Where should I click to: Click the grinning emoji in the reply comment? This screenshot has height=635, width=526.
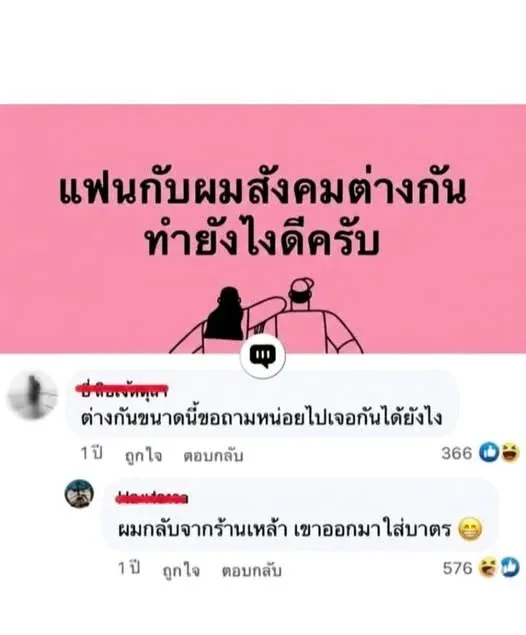pyautogui.click(x=470, y=529)
